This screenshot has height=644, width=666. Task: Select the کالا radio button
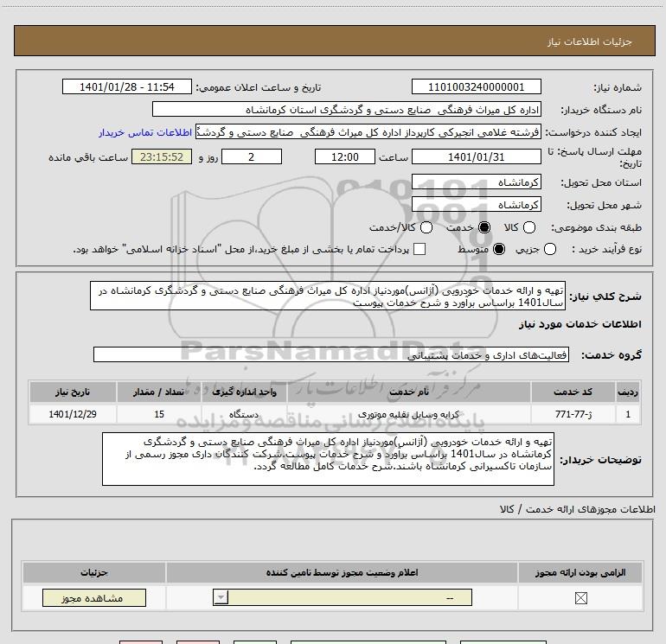[529, 227]
